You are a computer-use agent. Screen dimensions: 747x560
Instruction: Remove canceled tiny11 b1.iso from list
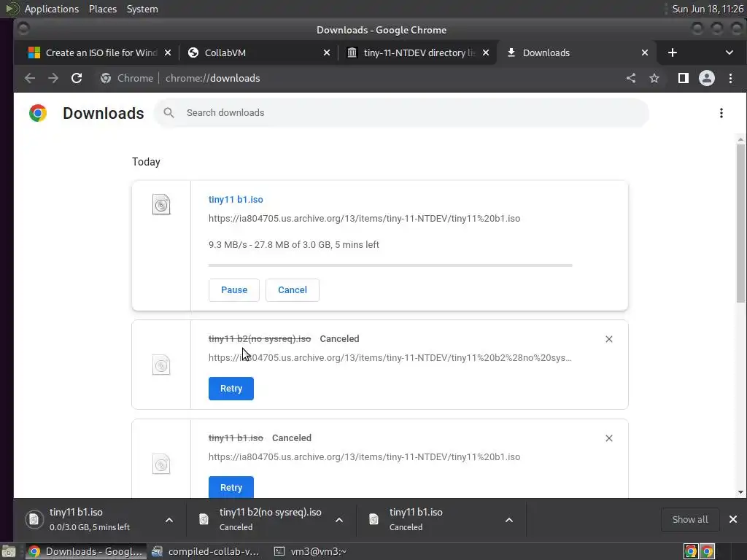(609, 438)
